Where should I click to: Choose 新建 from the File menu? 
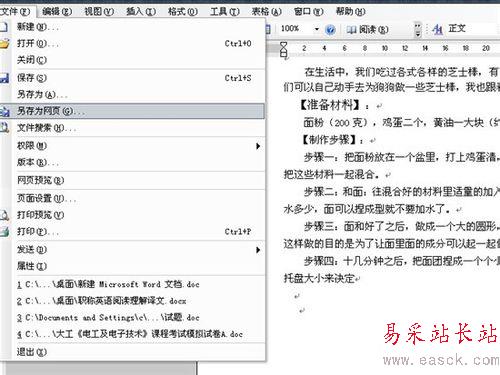click(x=133, y=27)
